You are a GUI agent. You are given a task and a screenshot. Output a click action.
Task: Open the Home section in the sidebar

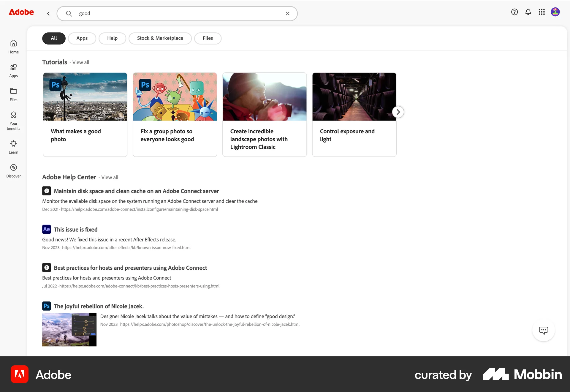click(13, 46)
